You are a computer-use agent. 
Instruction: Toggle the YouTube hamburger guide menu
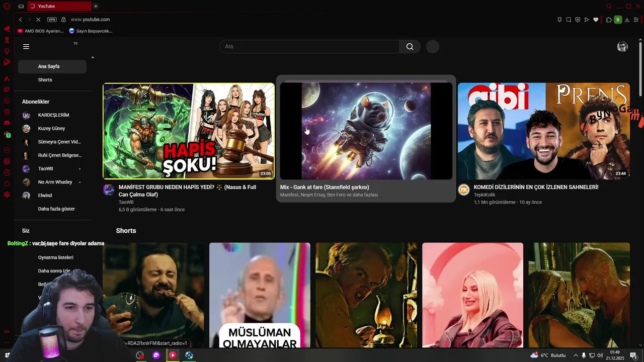pyautogui.click(x=26, y=46)
